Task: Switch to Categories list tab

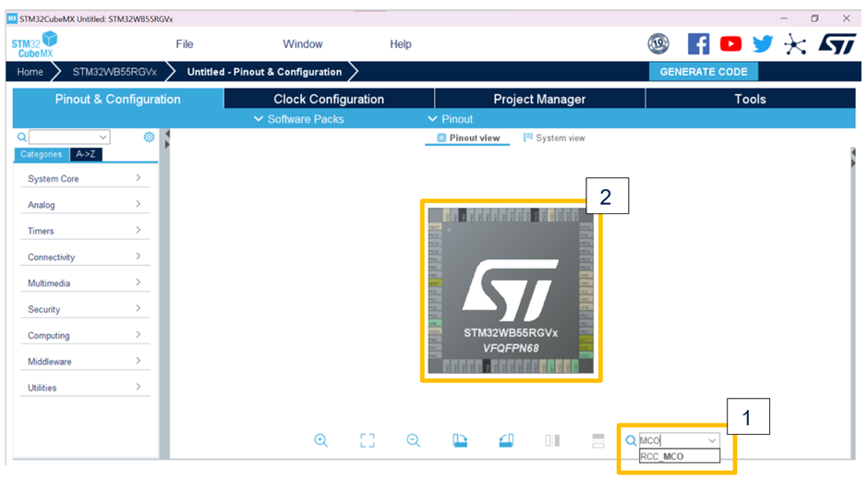Action: [42, 154]
